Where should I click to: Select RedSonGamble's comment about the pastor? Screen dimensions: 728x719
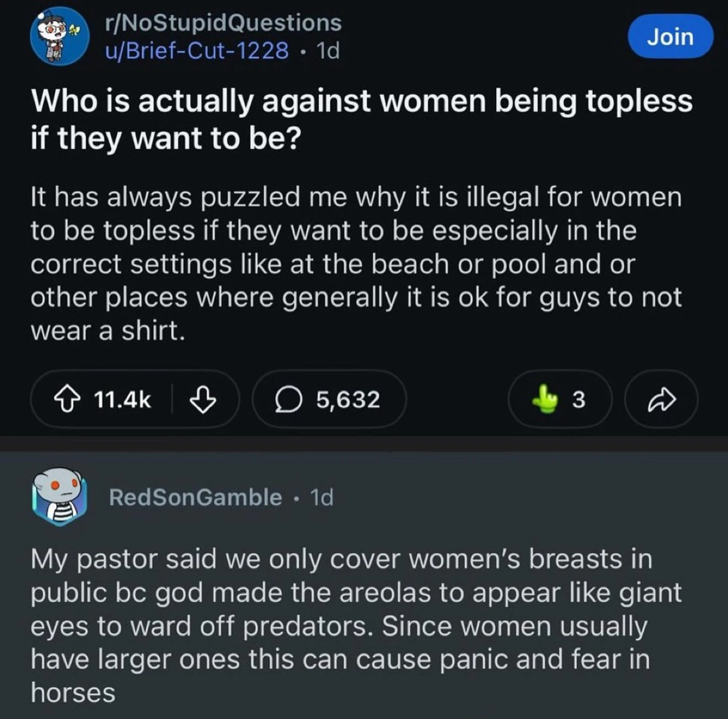tap(356, 625)
